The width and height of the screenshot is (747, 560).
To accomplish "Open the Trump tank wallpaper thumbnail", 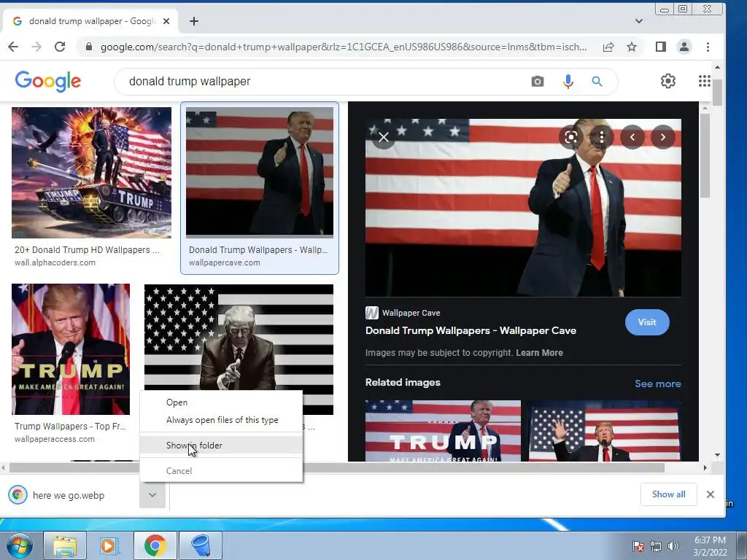I will coord(91,172).
